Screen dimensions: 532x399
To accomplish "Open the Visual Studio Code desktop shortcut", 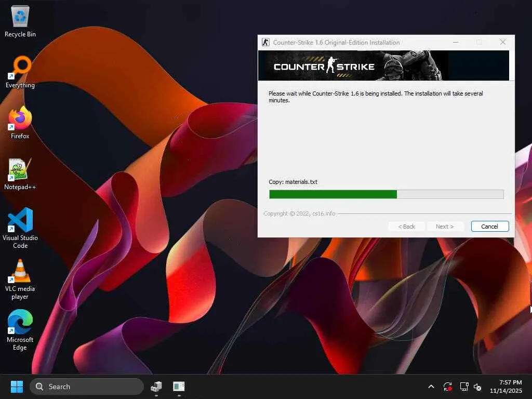I will (20, 229).
